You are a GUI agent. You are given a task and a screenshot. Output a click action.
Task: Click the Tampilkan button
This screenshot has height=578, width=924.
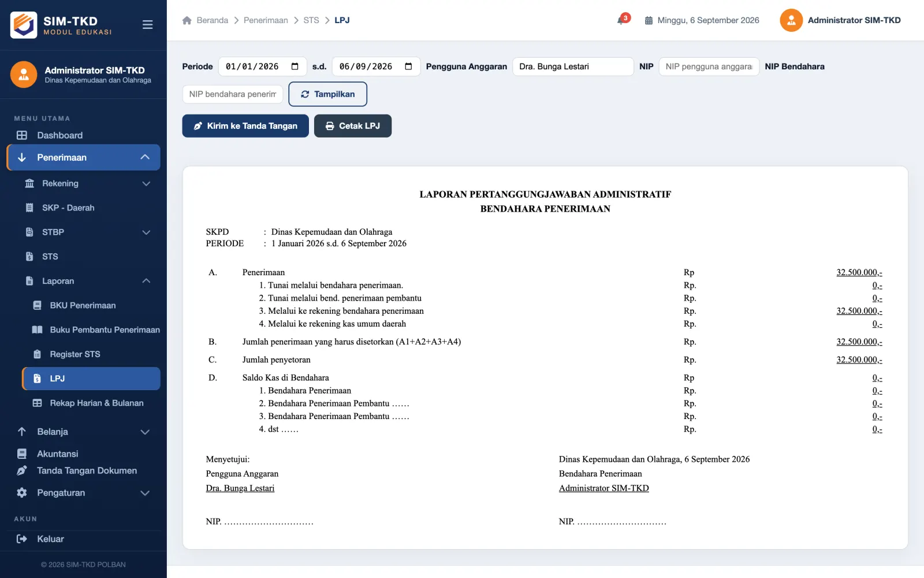coord(327,94)
